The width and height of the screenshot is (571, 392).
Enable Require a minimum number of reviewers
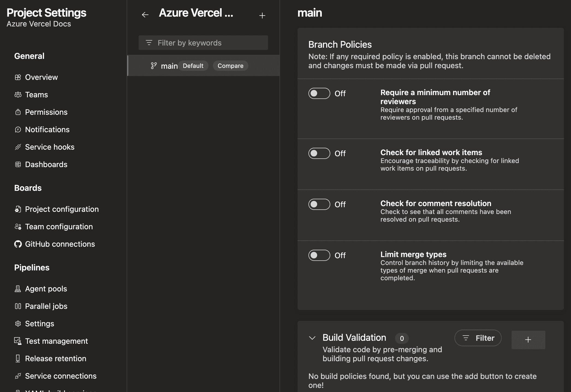(319, 93)
